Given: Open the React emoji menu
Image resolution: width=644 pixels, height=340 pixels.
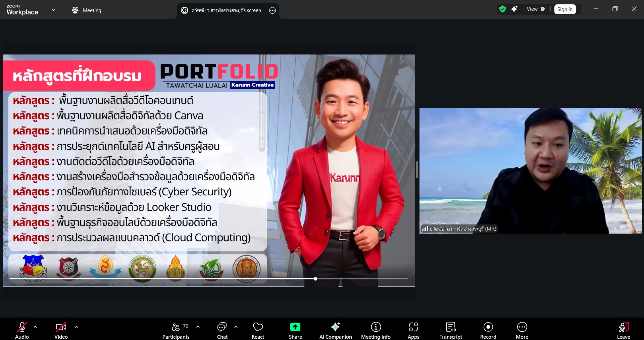Looking at the screenshot, I should pos(258,330).
